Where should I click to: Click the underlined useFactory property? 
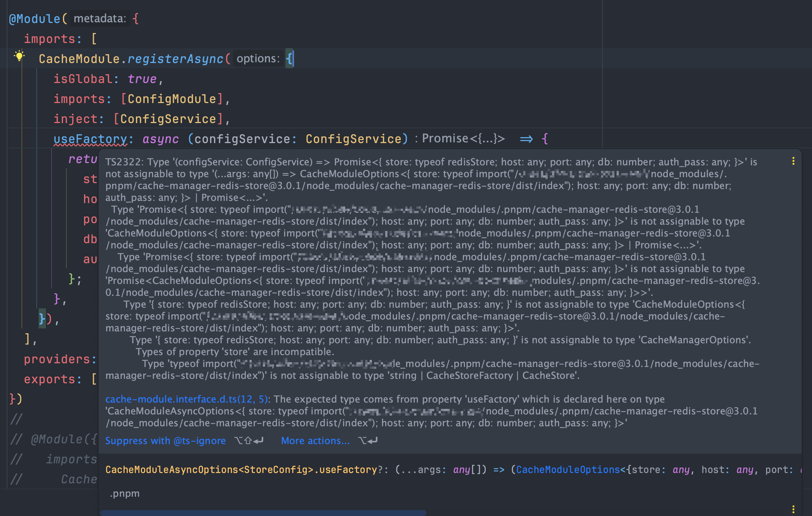point(90,139)
